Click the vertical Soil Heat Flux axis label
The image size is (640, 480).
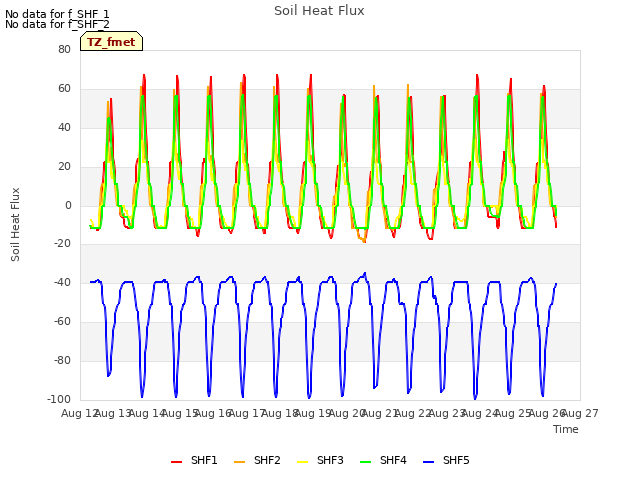point(15,224)
